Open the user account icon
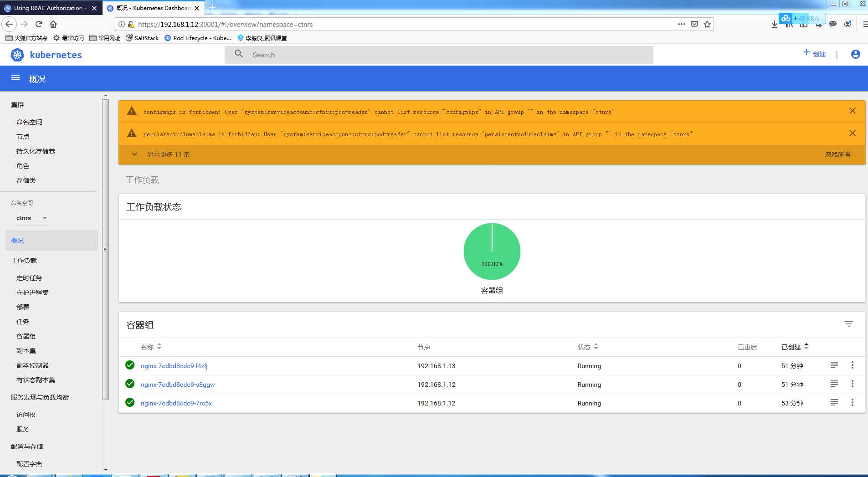Image resolution: width=868 pixels, height=477 pixels. [856, 54]
